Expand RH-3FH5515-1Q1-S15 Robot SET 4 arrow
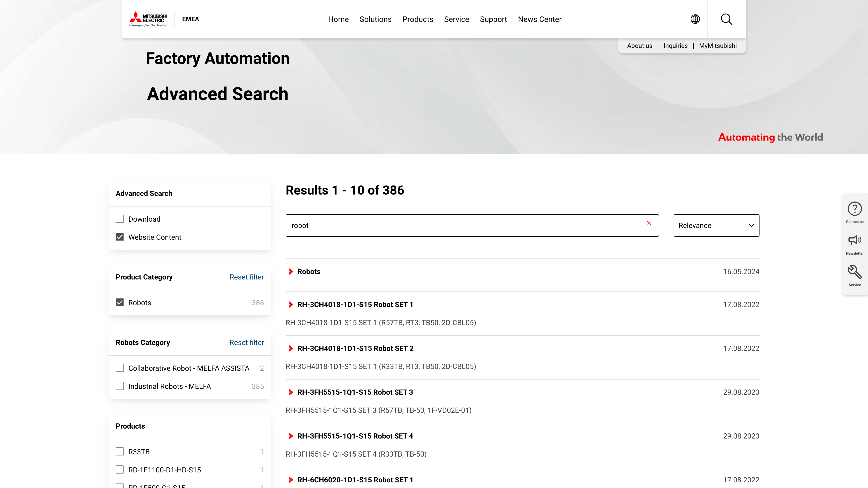Screen dimensions: 868x488 (291, 436)
